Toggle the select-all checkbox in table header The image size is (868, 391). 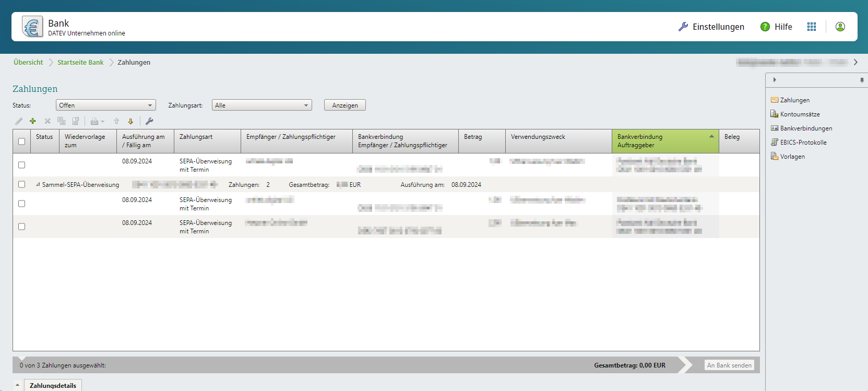[x=21, y=141]
